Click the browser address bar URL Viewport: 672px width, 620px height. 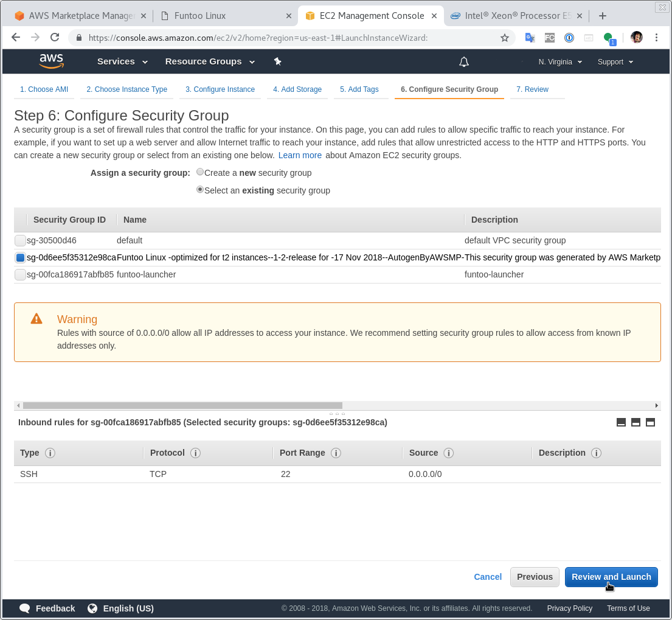point(258,38)
